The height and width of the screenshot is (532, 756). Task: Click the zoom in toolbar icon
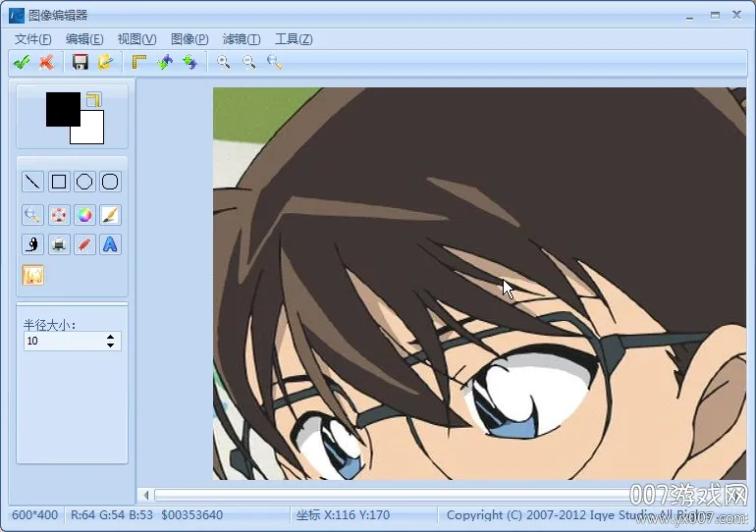224,62
